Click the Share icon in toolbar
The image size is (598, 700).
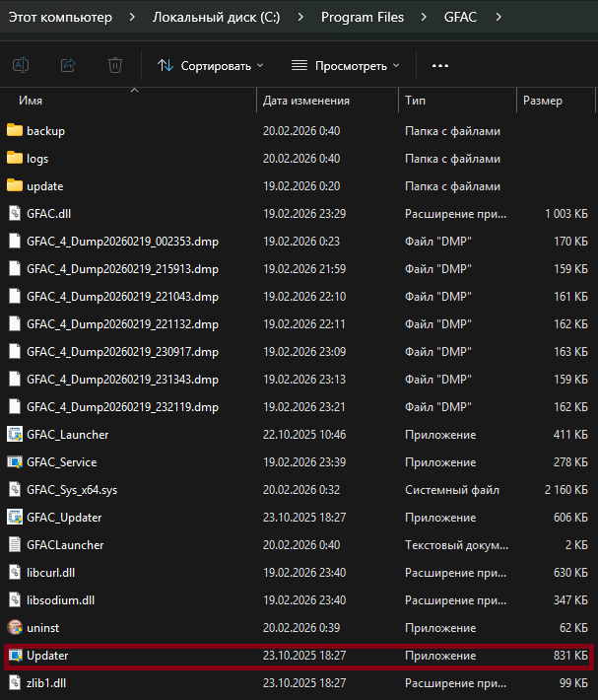pos(68,65)
